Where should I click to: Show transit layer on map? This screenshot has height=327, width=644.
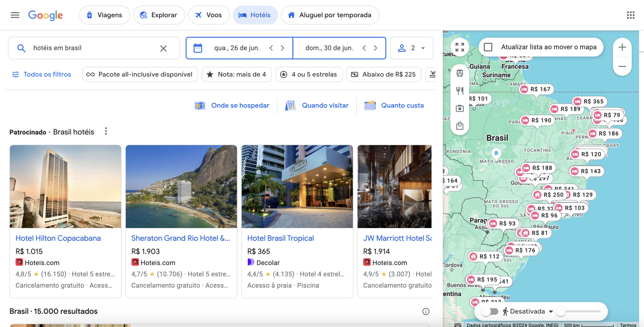pos(460,74)
